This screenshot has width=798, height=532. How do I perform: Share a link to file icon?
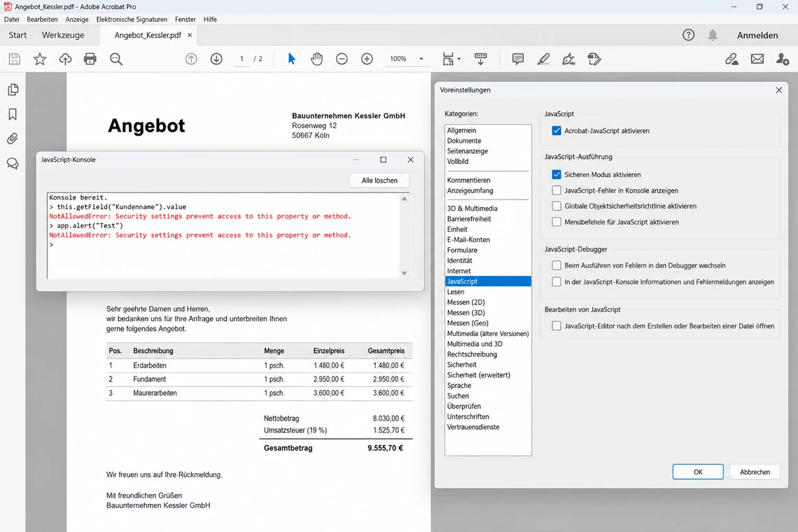point(731,59)
